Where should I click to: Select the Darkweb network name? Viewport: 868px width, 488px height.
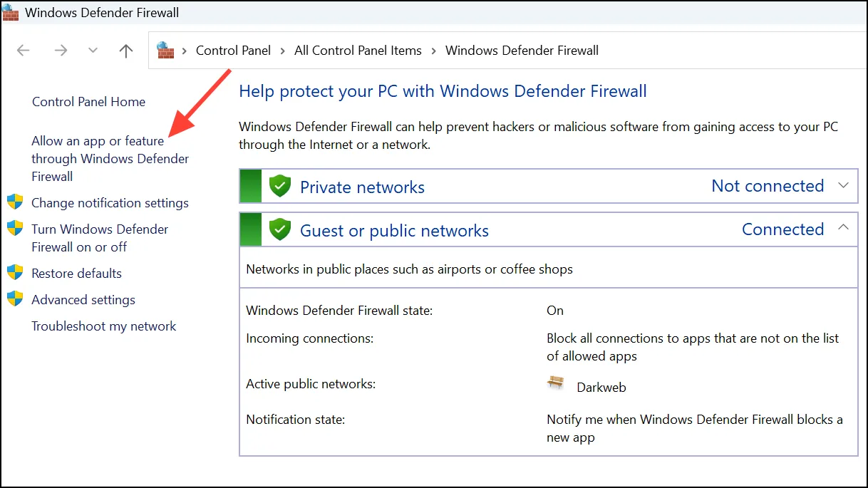pyautogui.click(x=601, y=388)
